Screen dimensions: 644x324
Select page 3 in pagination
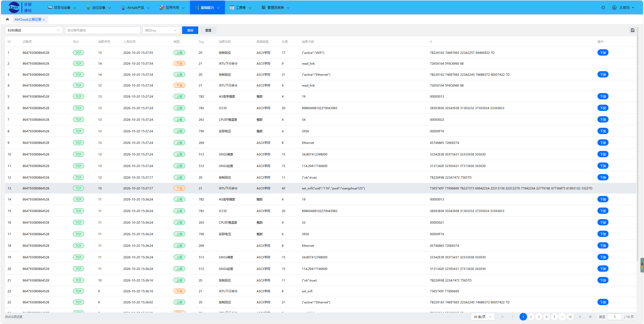539,317
